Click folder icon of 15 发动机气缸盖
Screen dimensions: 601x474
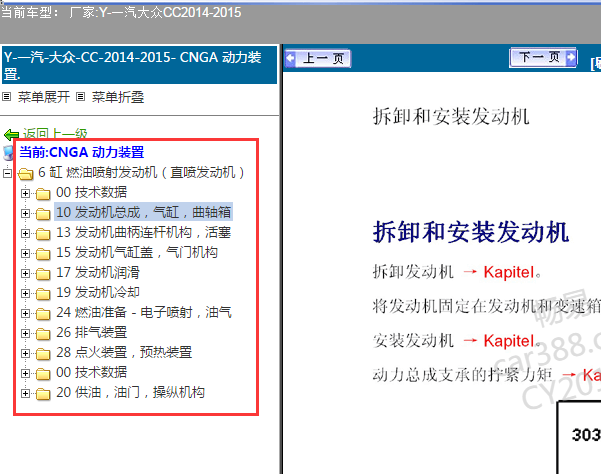coord(43,254)
